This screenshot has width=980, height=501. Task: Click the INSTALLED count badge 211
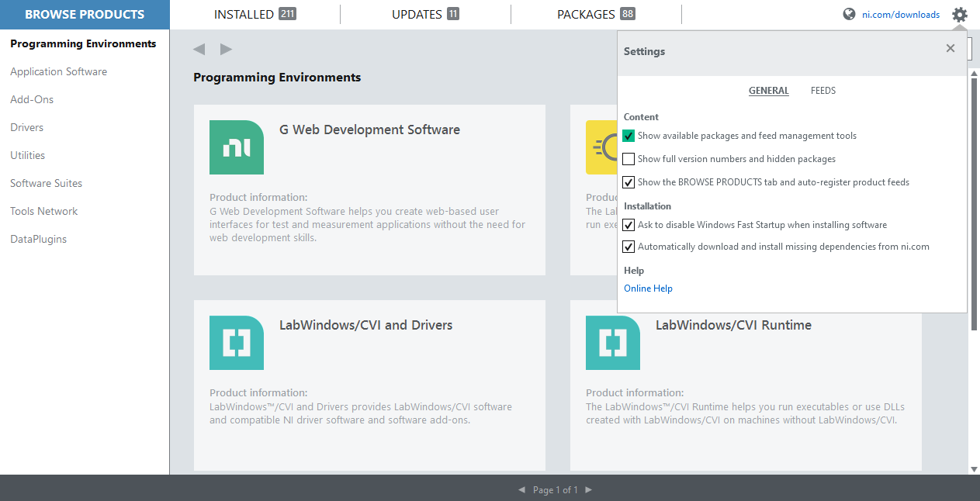[287, 15]
